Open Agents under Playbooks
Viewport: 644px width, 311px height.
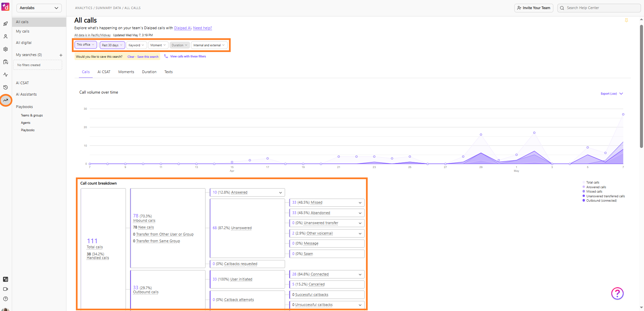pos(26,123)
